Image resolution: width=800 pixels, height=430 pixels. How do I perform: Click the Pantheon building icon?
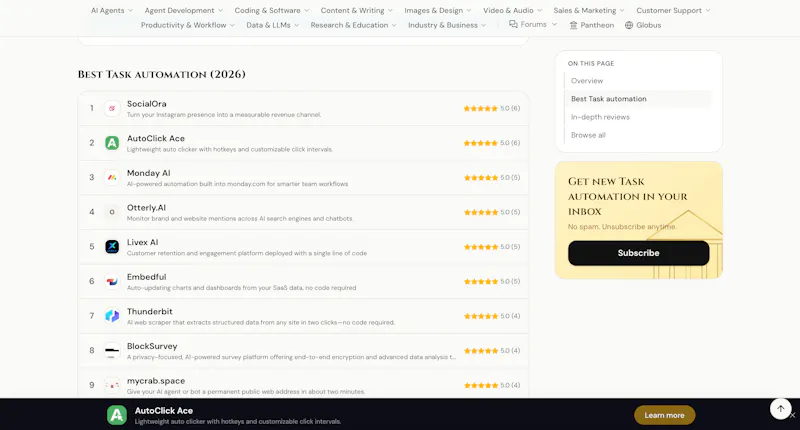point(573,25)
